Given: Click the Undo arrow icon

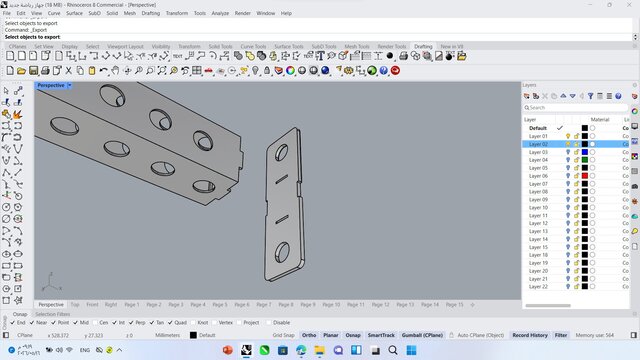Looking at the screenshot, I should coord(103,71).
